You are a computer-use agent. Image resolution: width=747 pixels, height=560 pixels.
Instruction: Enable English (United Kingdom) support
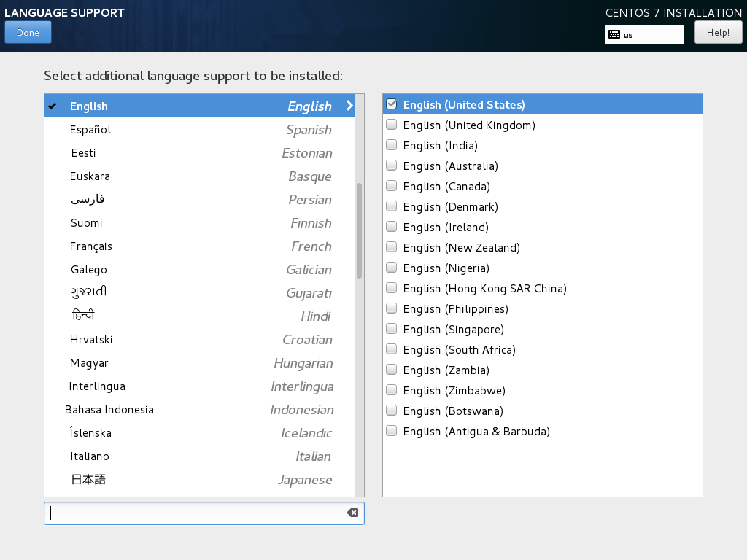391,124
